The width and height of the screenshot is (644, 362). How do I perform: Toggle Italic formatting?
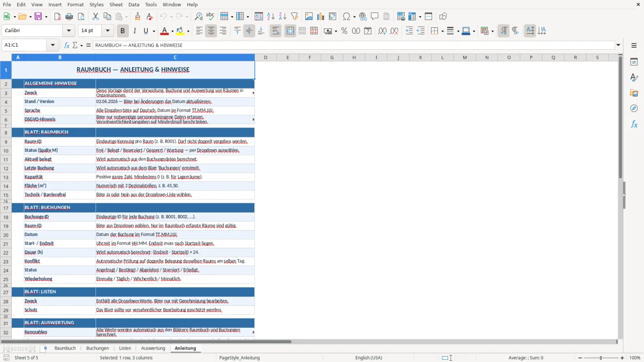tap(134, 31)
